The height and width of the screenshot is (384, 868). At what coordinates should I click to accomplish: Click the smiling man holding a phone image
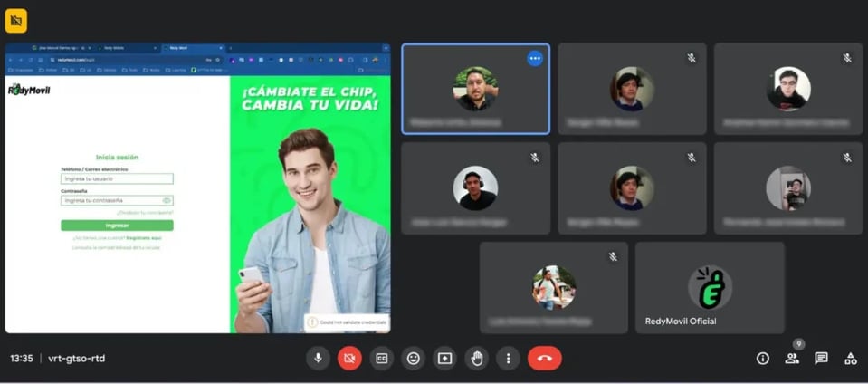tap(313, 231)
